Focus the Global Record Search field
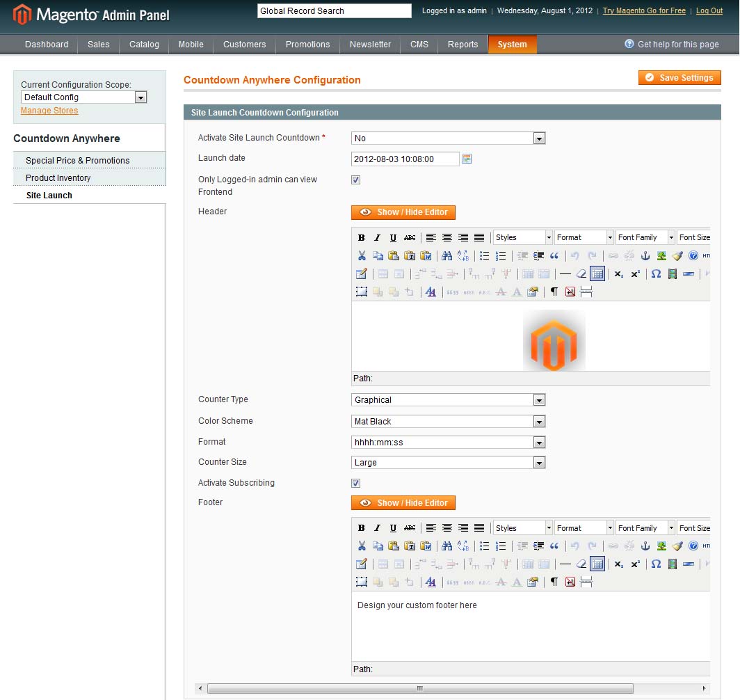 coord(334,11)
